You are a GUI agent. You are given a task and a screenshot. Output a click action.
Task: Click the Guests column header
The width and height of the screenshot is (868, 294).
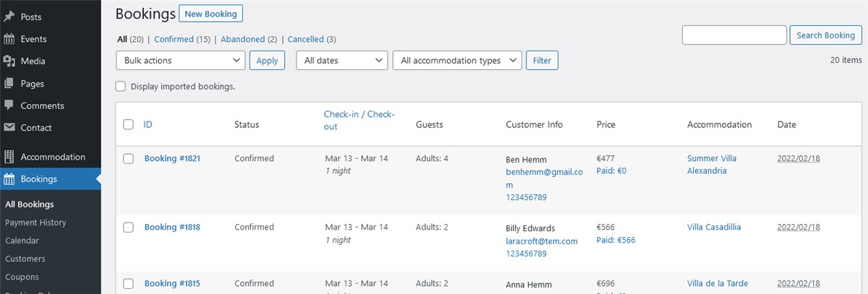[430, 124]
